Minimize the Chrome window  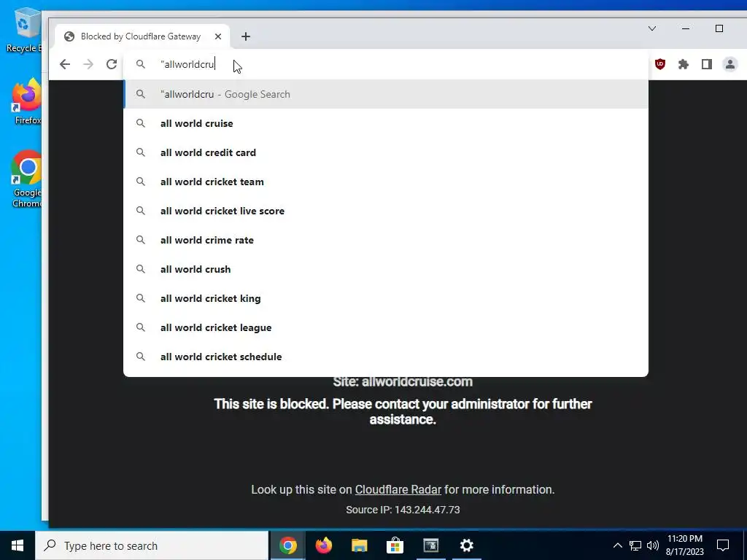(686, 28)
